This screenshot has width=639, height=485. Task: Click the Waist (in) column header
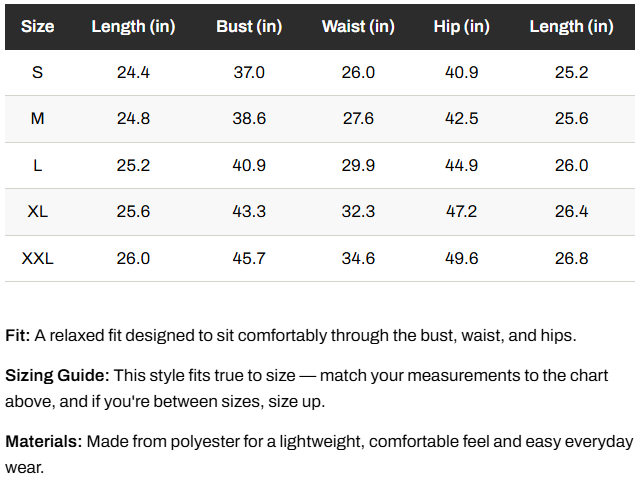click(x=358, y=26)
